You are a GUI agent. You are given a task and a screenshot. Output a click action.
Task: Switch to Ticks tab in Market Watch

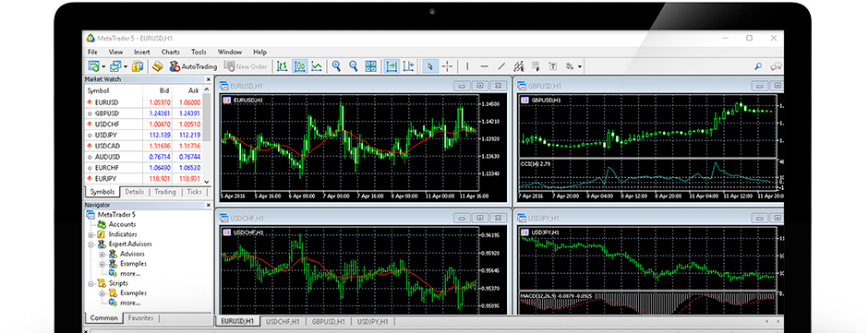[x=194, y=192]
